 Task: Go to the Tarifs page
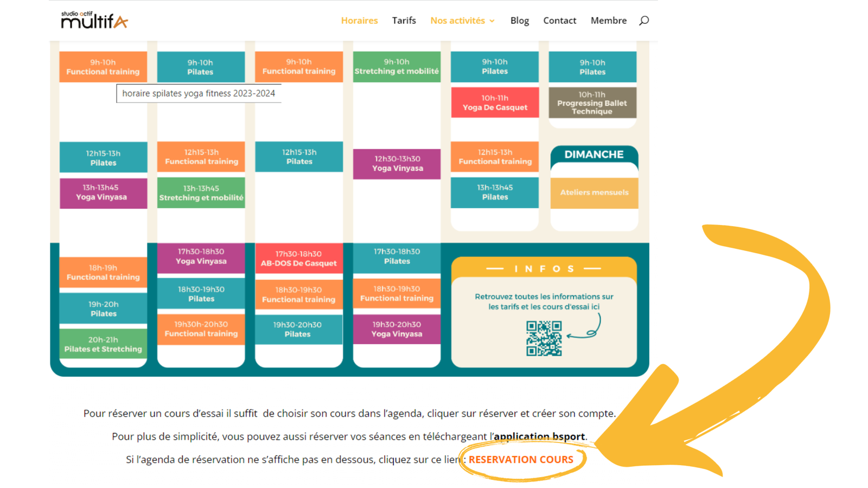[x=404, y=21]
